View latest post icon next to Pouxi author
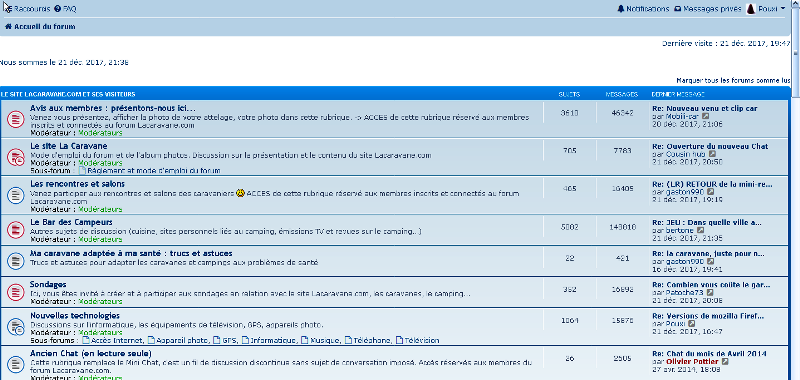This screenshot has height=380, width=800. point(692,323)
